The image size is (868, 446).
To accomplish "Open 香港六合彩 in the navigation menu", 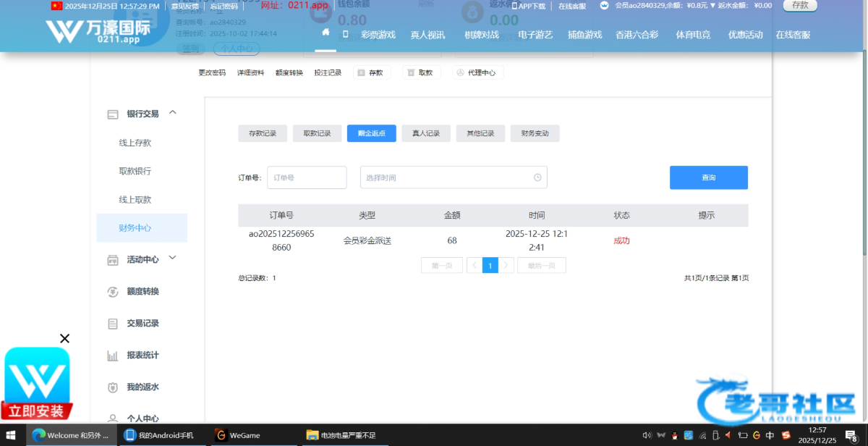I will (638, 35).
